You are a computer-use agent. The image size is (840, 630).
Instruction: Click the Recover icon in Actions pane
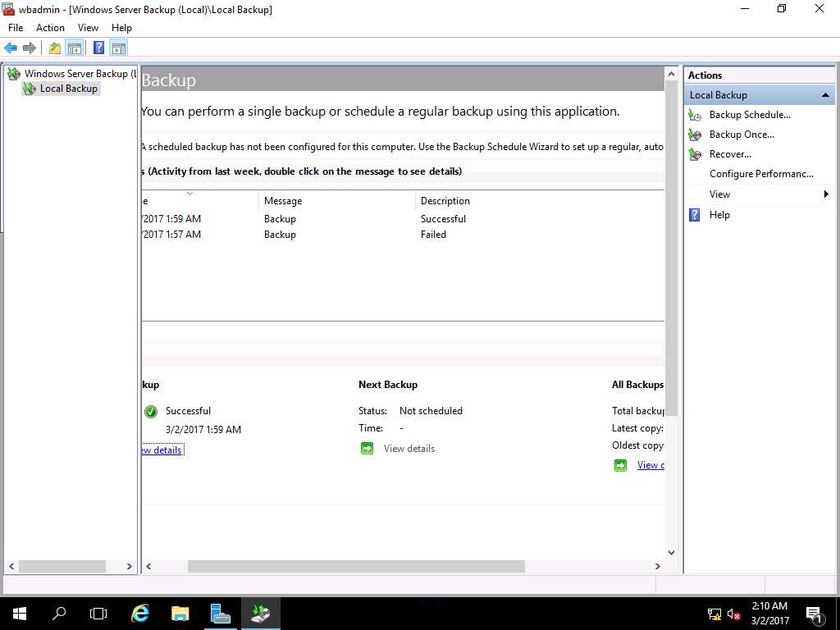pos(695,154)
